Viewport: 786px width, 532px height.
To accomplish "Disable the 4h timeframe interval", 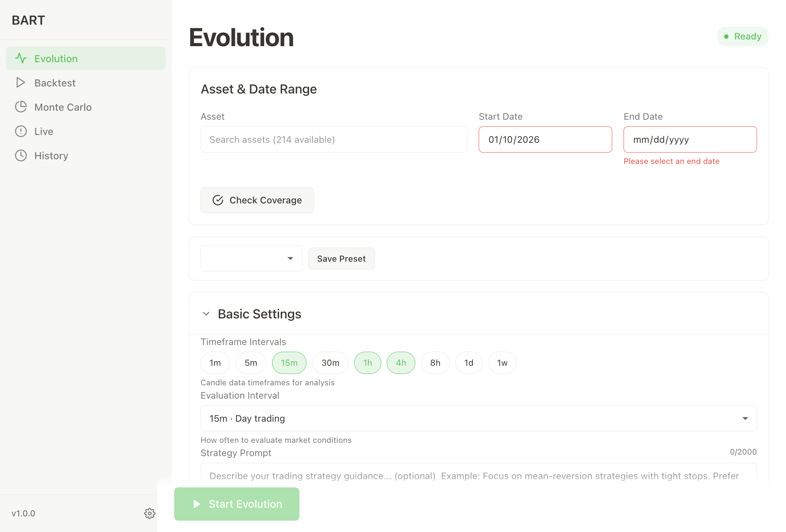I will [401, 363].
